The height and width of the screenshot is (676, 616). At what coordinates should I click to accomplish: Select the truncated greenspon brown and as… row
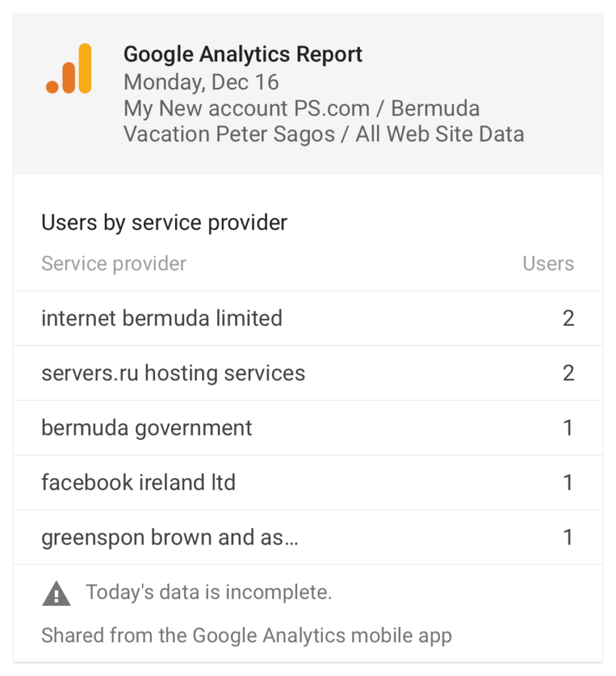coord(308,537)
